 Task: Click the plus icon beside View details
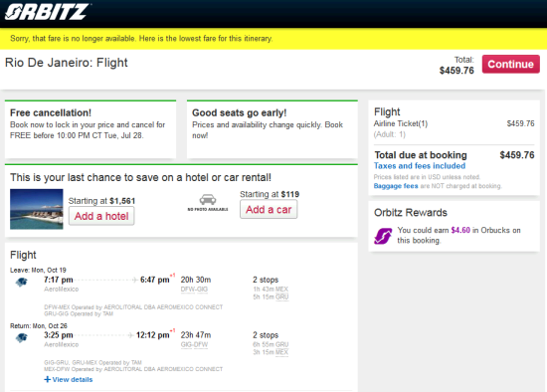point(47,379)
